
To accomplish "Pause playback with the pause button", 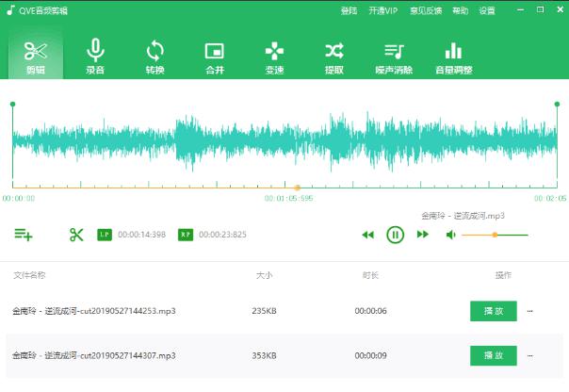I will coord(396,235).
